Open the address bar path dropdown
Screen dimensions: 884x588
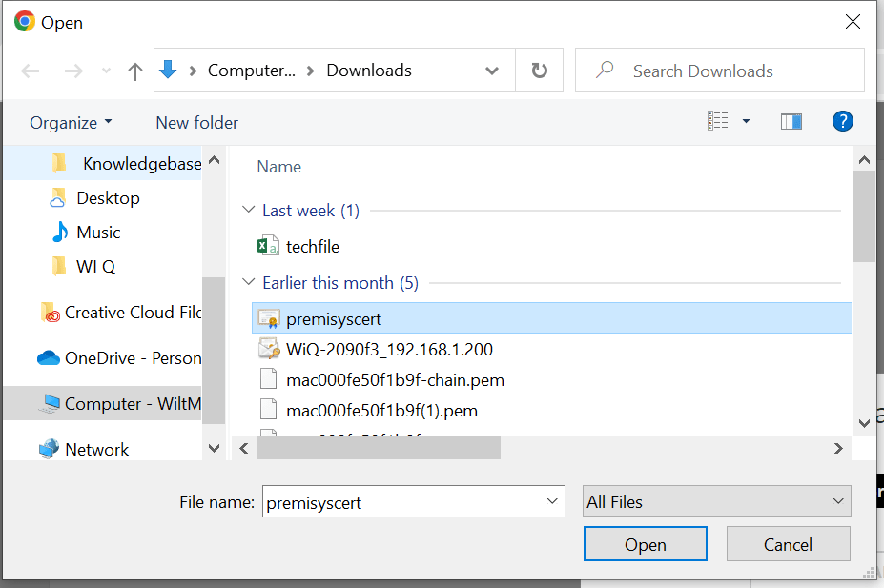pyautogui.click(x=491, y=70)
